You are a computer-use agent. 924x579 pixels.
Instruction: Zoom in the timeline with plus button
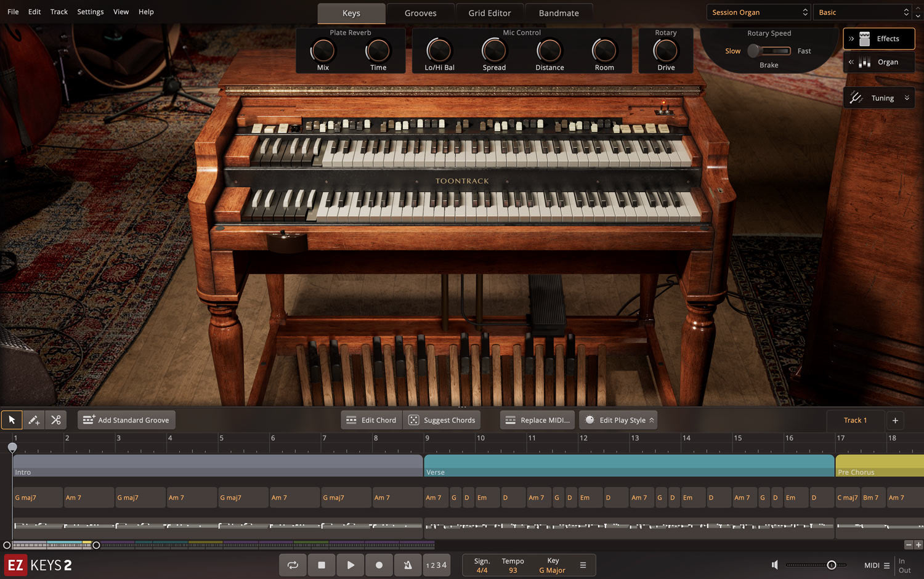click(918, 545)
